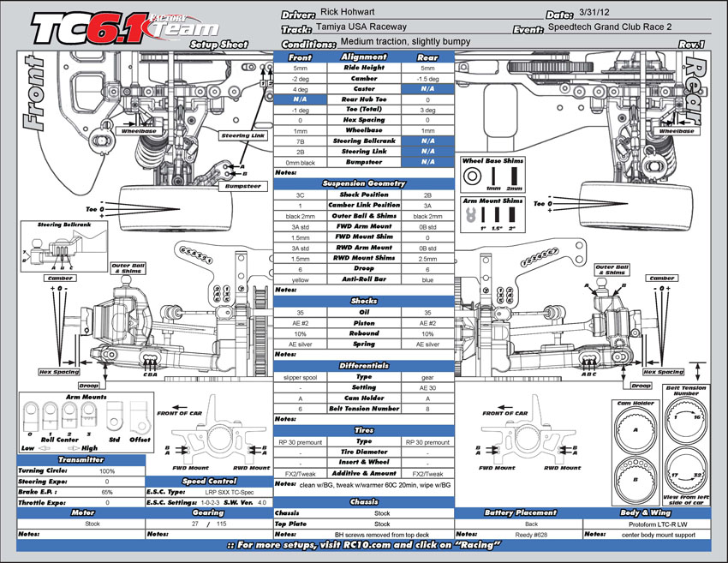Click the front Spring value AE silver
728x563 pixels.
pos(300,344)
